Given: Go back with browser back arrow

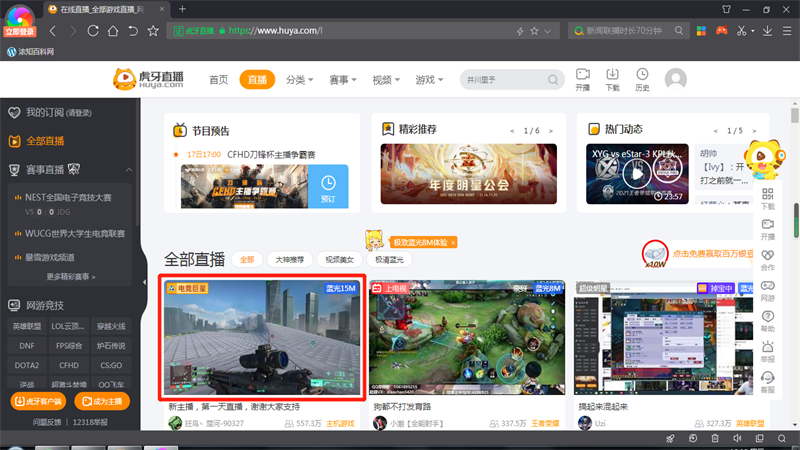Looking at the screenshot, I should coord(53,31).
